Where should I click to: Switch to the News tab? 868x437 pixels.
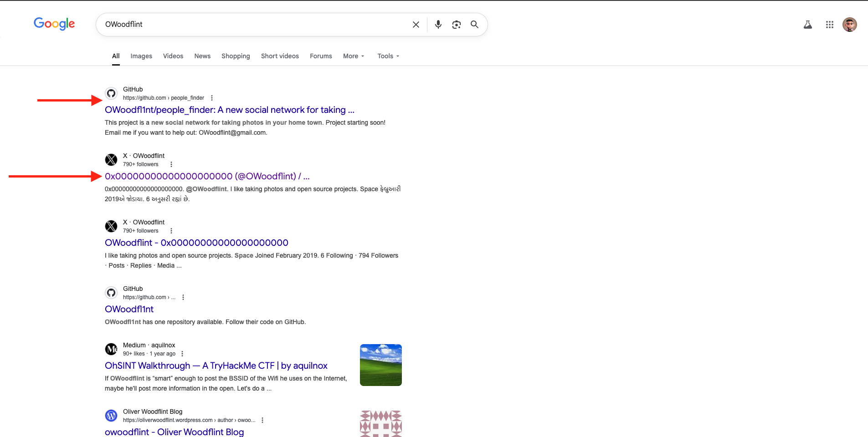tap(202, 56)
